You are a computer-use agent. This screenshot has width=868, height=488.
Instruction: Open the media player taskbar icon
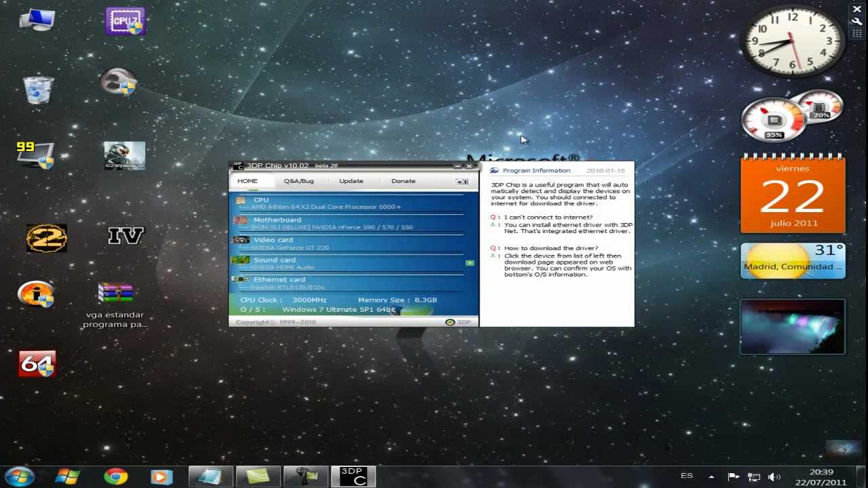(x=161, y=476)
